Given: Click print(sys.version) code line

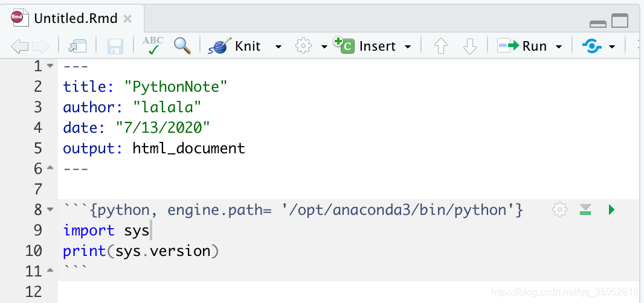Looking at the screenshot, I should [x=141, y=251].
